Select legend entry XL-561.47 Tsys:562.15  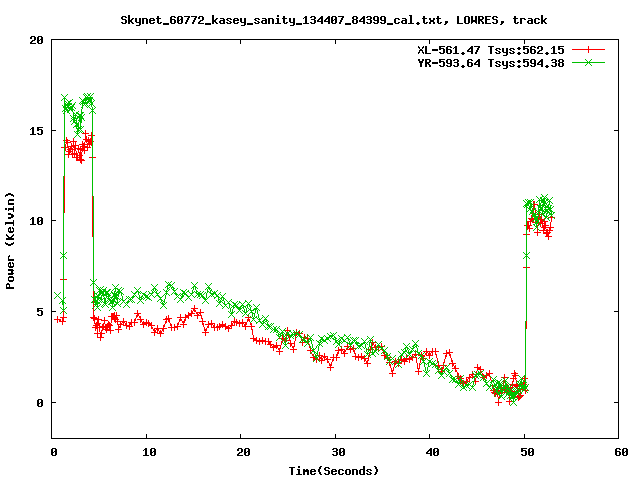(491, 50)
